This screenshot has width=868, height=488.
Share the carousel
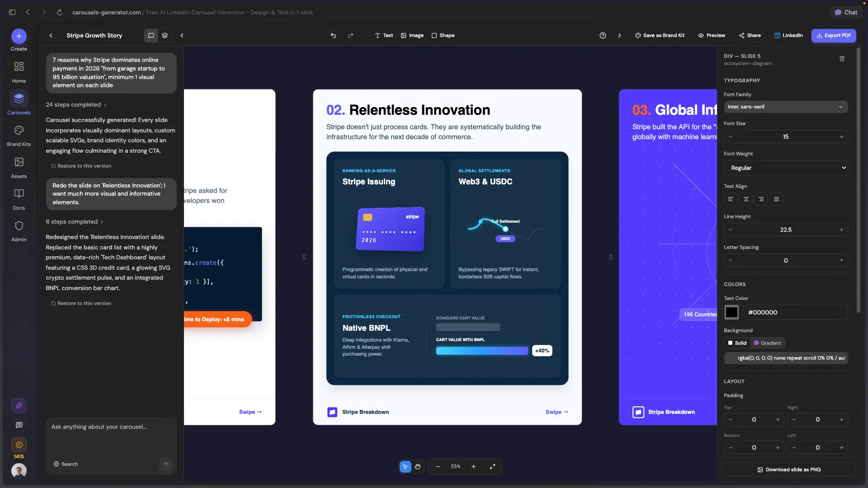pyautogui.click(x=750, y=36)
